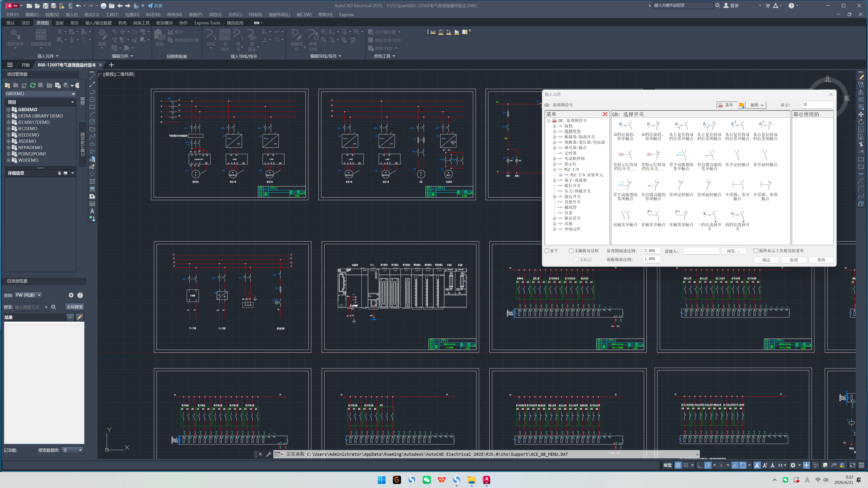Click the search magnifier in the catalog browser
Viewport: 868px width, 488px height.
pyautogui.click(x=54, y=307)
